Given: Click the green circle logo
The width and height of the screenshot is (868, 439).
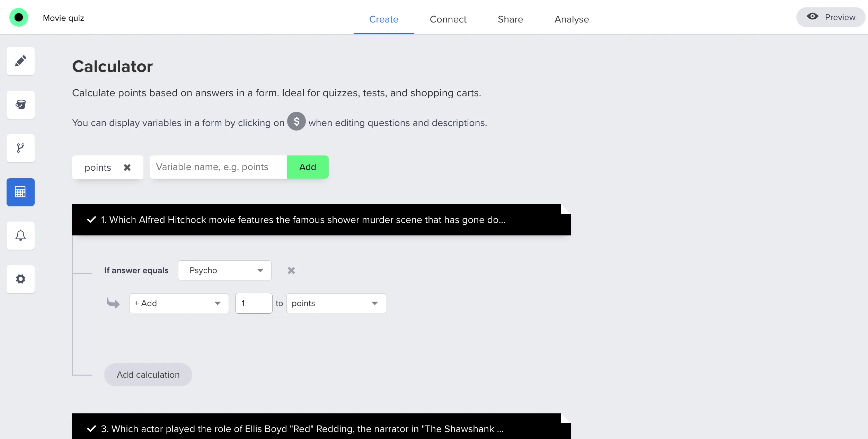Looking at the screenshot, I should (19, 17).
